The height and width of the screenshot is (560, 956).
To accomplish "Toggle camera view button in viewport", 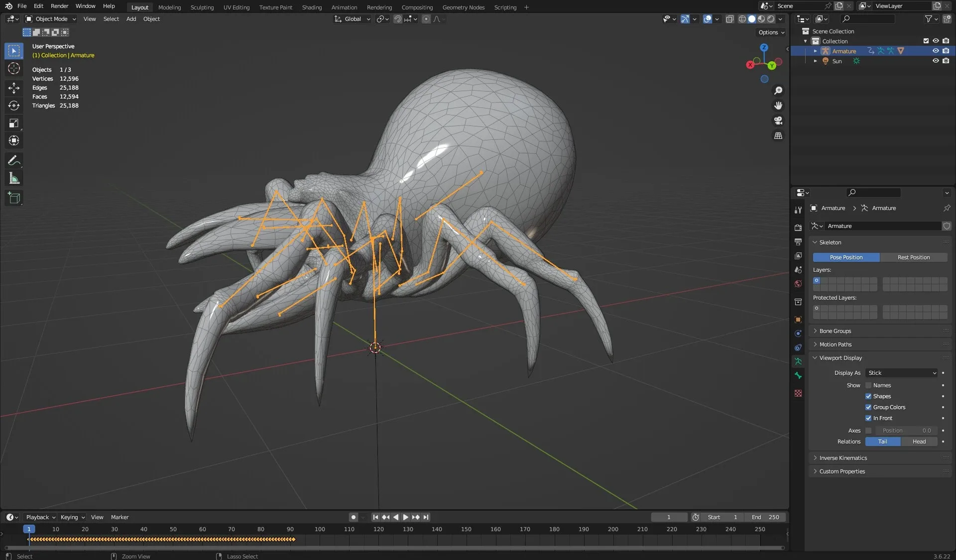I will point(778,120).
